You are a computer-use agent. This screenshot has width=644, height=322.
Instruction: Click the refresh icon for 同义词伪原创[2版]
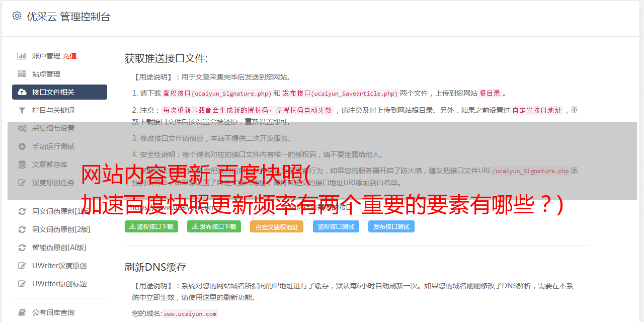[22, 229]
